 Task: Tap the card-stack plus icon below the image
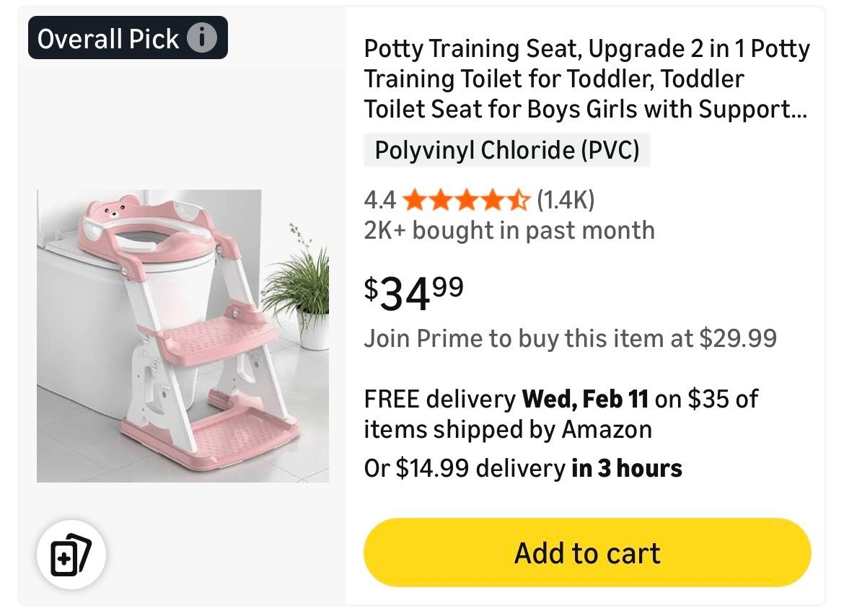71,555
